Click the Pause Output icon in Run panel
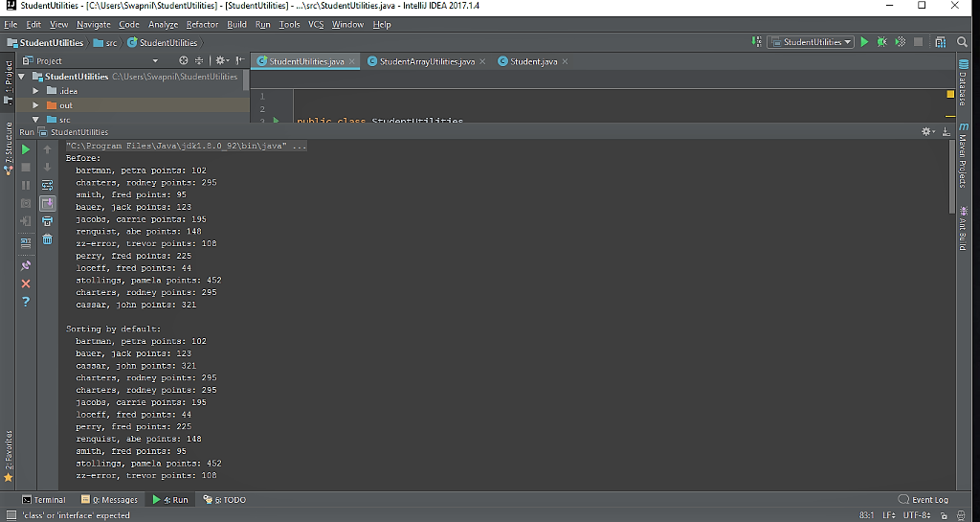This screenshot has width=980, height=522. pos(26,185)
